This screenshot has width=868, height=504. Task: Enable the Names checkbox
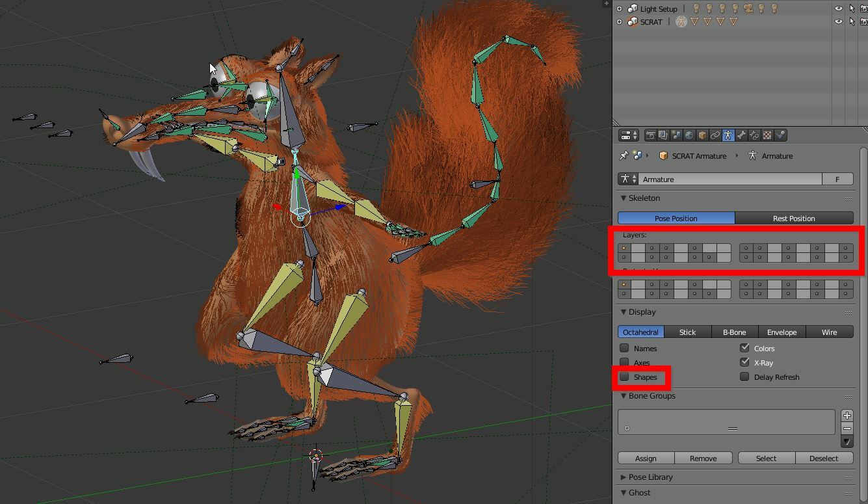coord(624,349)
